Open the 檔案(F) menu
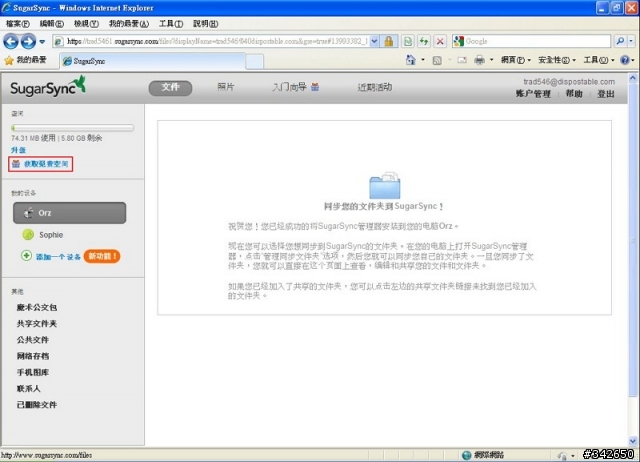640x462 pixels. point(18,24)
